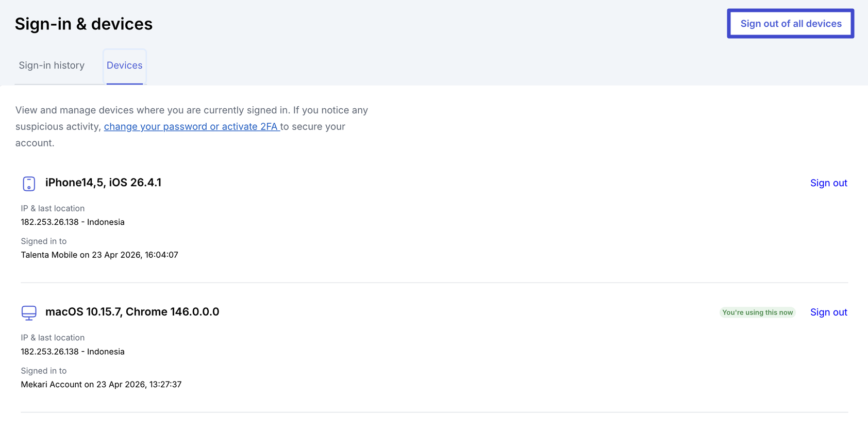Click the You're using this now badge
Image resolution: width=868 pixels, height=429 pixels.
tap(757, 312)
